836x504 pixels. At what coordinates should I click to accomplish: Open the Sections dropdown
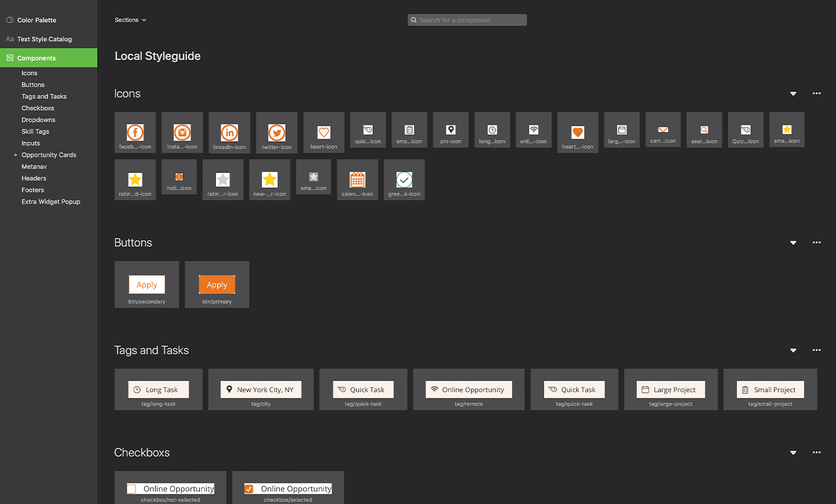coord(131,20)
